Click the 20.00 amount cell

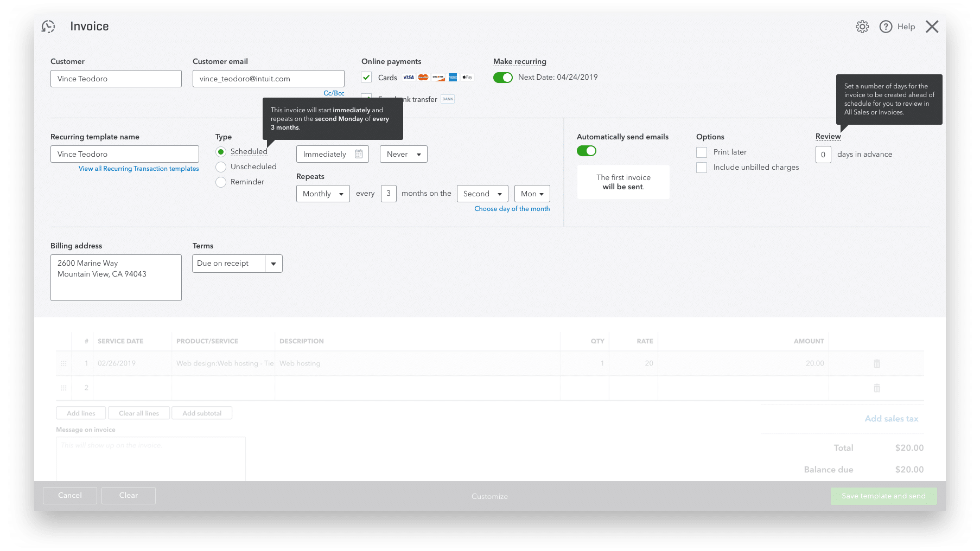tap(743, 363)
